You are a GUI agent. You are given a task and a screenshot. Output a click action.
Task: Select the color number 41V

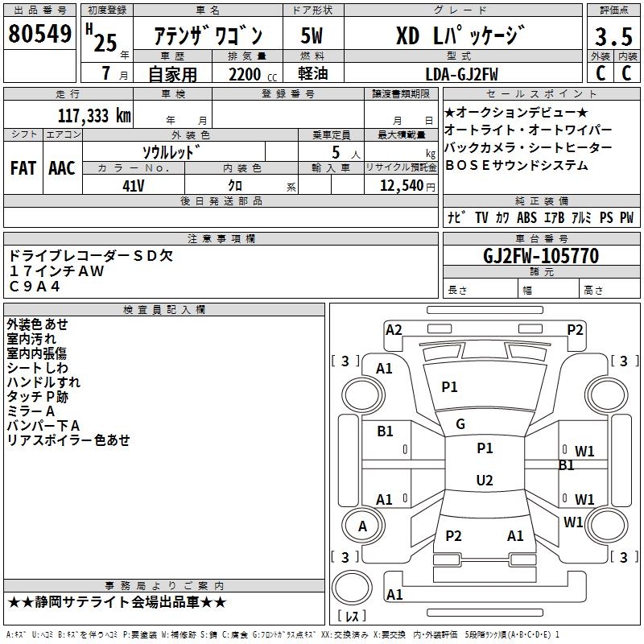(x=133, y=185)
